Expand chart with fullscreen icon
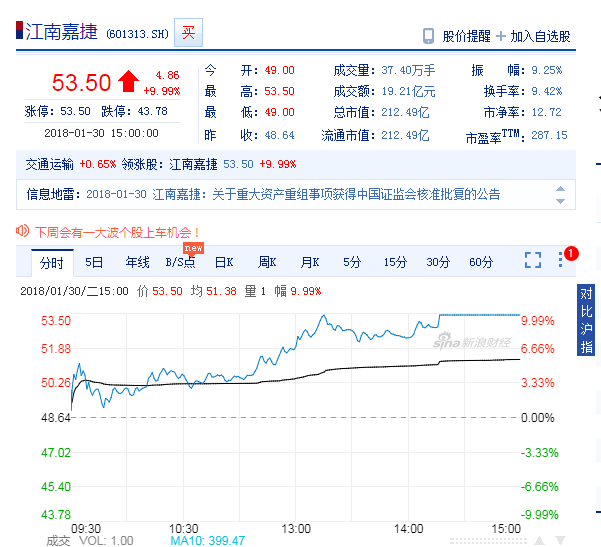This screenshot has width=601, height=547. (x=533, y=260)
